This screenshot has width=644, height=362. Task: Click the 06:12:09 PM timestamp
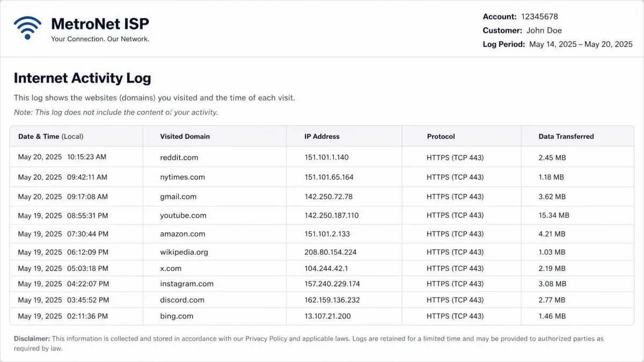click(x=87, y=252)
